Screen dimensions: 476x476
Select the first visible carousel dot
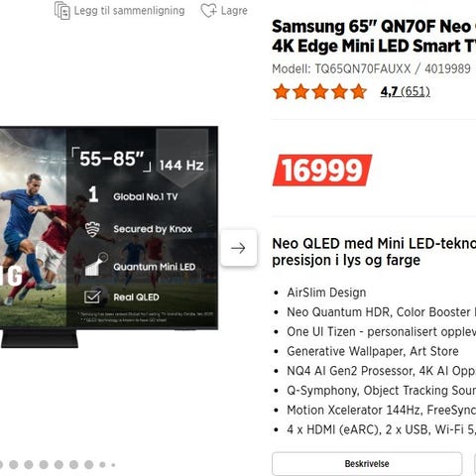coord(14,464)
